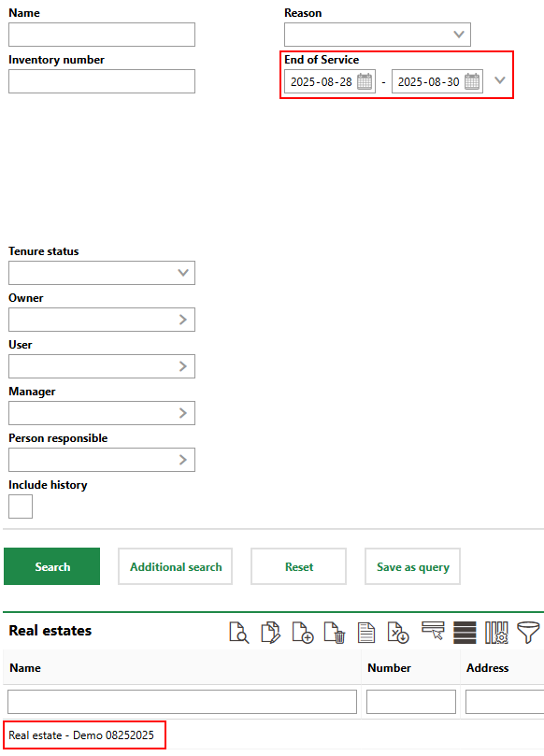Click the funnel filter icon
544x756 pixels.
pyautogui.click(x=528, y=633)
